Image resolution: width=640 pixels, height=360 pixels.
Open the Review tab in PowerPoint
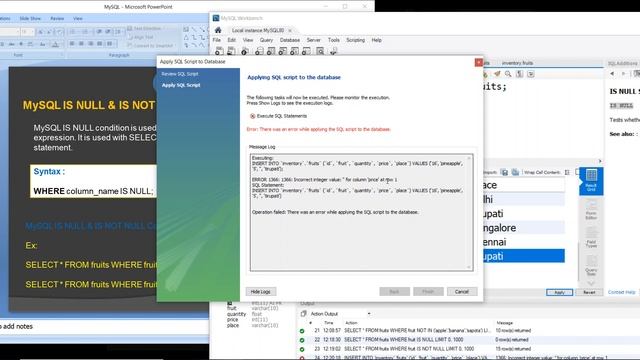tap(57, 18)
